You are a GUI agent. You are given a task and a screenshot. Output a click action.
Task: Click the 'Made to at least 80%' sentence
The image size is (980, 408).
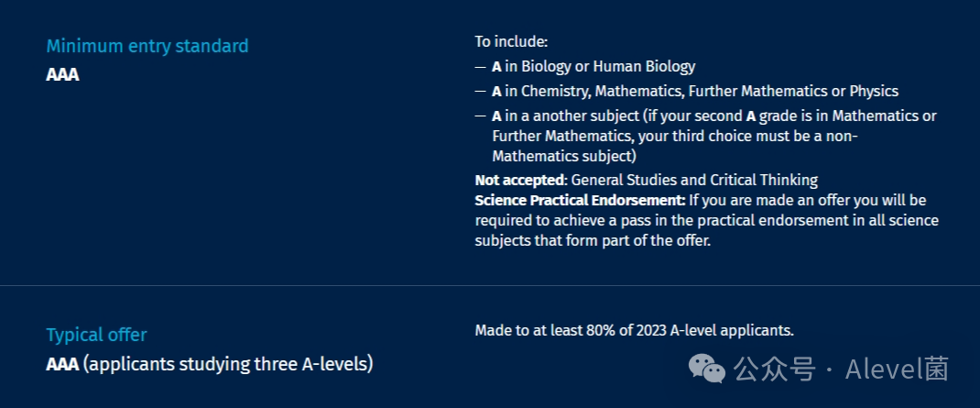pyautogui.click(x=635, y=330)
